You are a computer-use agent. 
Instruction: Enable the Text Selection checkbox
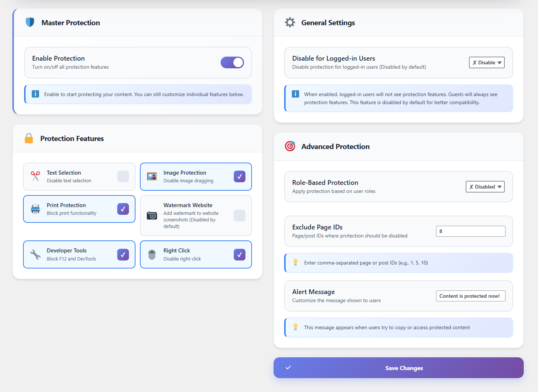click(123, 176)
